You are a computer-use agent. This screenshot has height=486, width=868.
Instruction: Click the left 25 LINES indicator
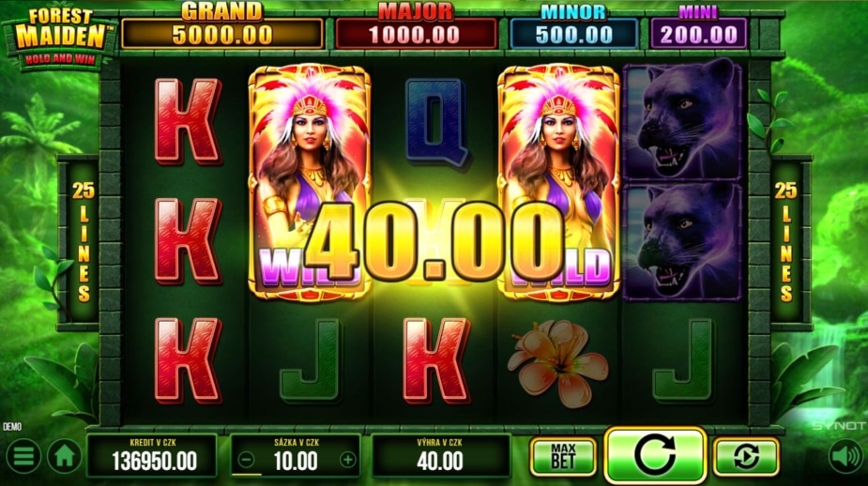pos(83,242)
